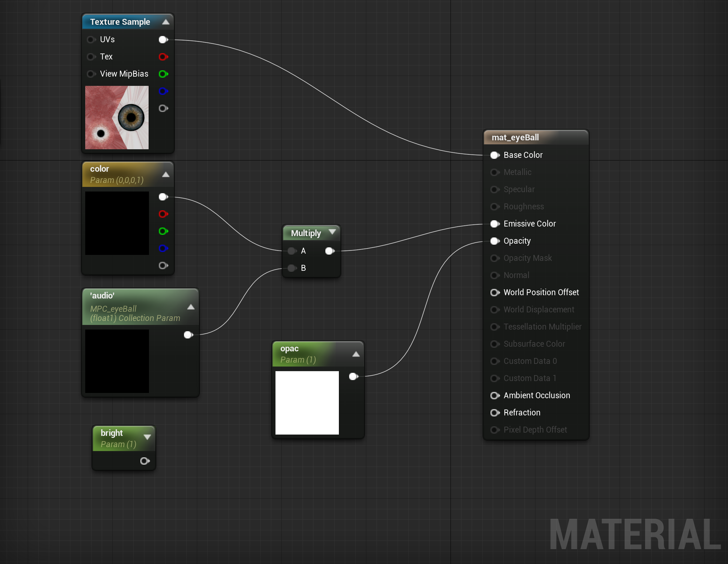This screenshot has height=564, width=728.
Task: Click the Multiply node output pin
Action: click(329, 251)
